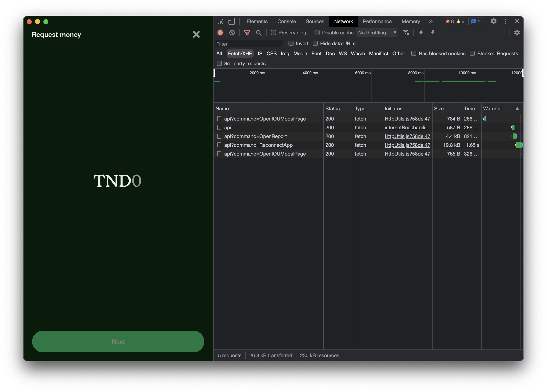This screenshot has width=547, height=392.
Task: Click the inspect element picker icon
Action: click(220, 21)
